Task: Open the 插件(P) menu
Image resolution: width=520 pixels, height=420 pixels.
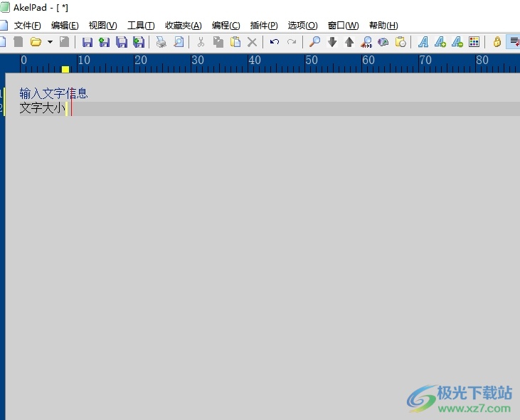Action: (264, 25)
